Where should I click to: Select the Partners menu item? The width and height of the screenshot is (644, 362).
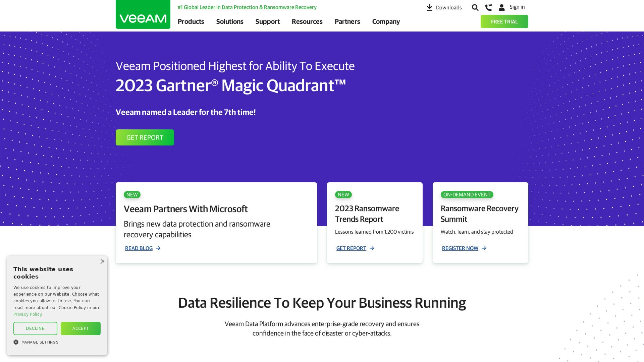click(347, 21)
